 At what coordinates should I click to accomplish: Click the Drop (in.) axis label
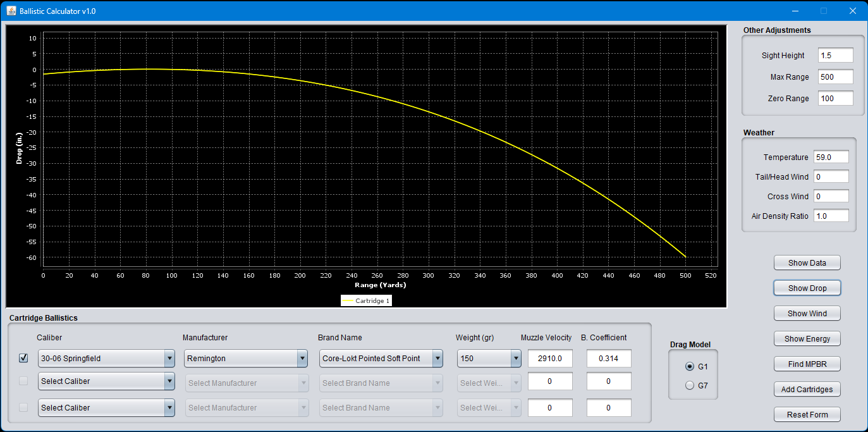coord(19,149)
